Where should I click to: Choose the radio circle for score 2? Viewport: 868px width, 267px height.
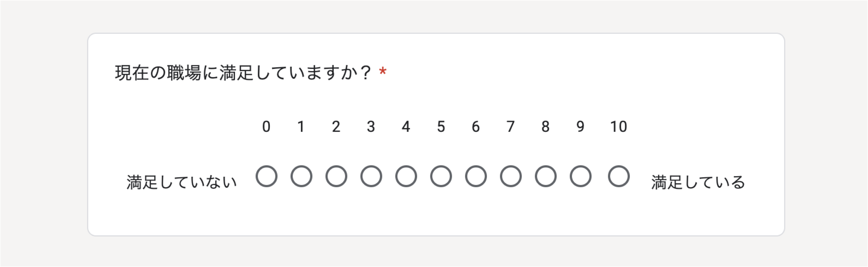(336, 176)
